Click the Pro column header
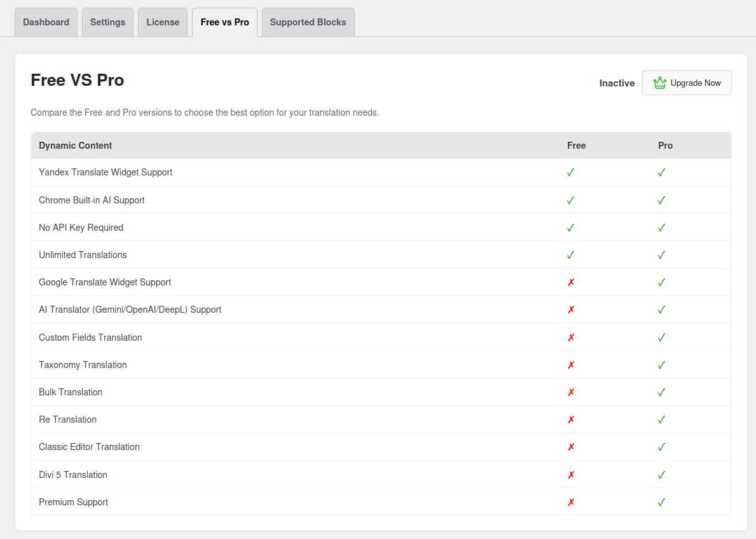The height and width of the screenshot is (539, 756). (665, 146)
